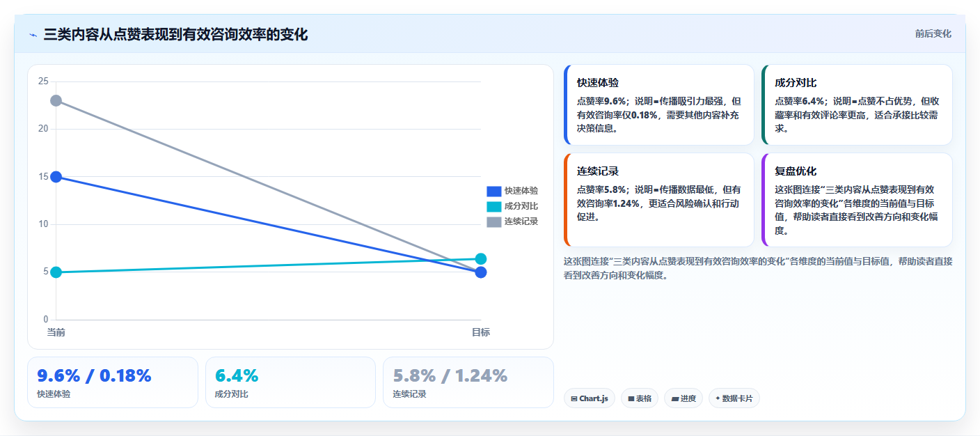This screenshot has height=436, width=980.
Task: Select the 快速体验 data point at 目标
Action: (x=481, y=272)
